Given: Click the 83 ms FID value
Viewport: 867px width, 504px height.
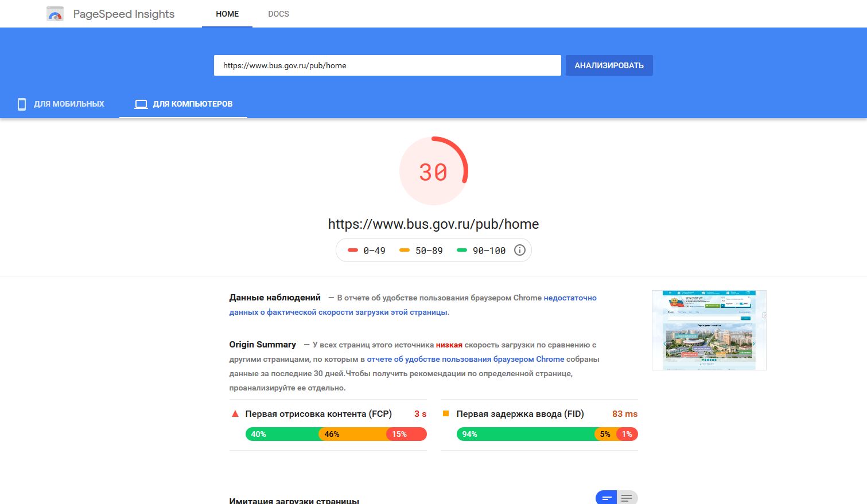Looking at the screenshot, I should tap(625, 414).
